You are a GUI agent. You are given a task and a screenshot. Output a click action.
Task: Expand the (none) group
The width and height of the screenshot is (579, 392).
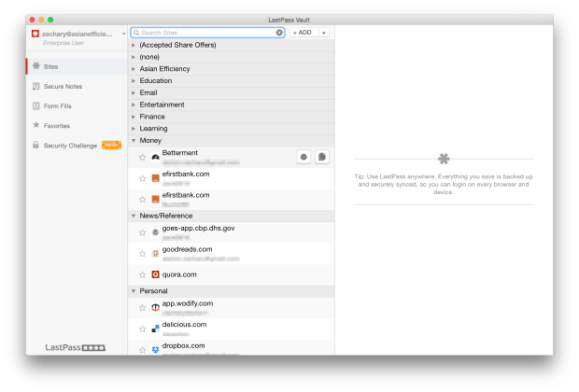pyautogui.click(x=134, y=57)
